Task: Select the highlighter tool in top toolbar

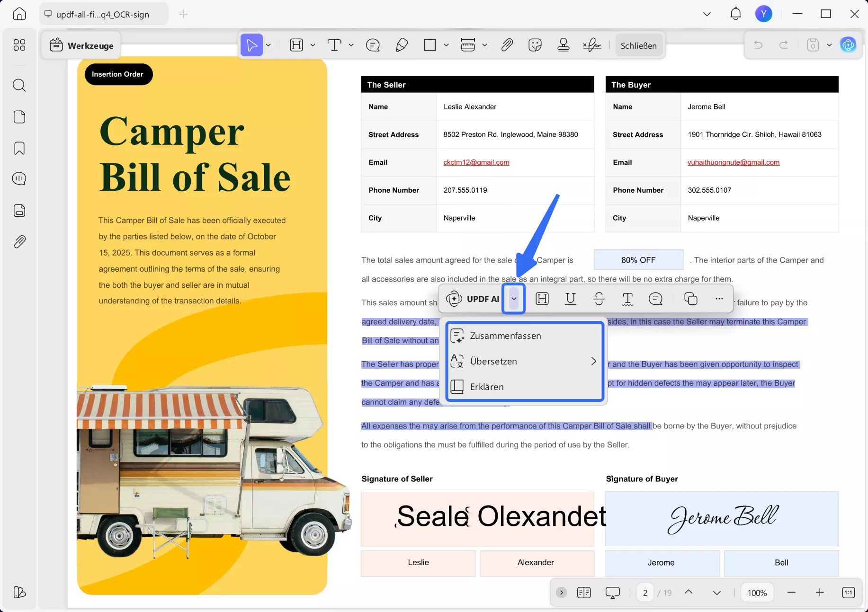Action: tap(296, 45)
